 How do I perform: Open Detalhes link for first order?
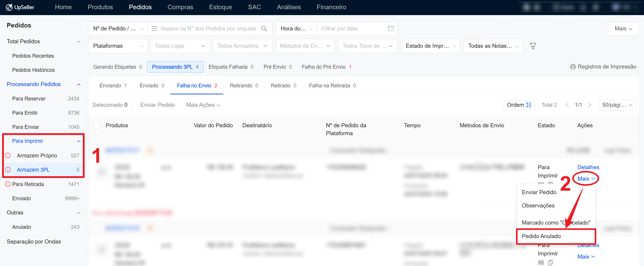pyautogui.click(x=588, y=167)
